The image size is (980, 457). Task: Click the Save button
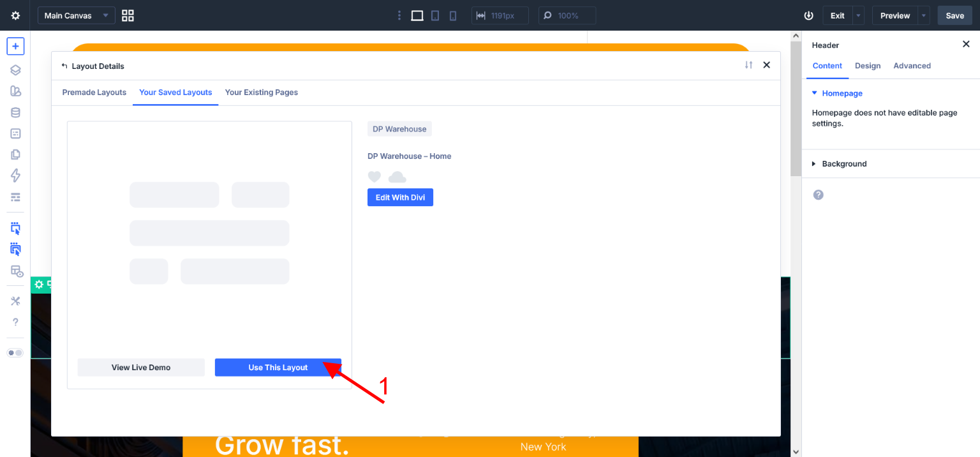click(x=954, y=15)
